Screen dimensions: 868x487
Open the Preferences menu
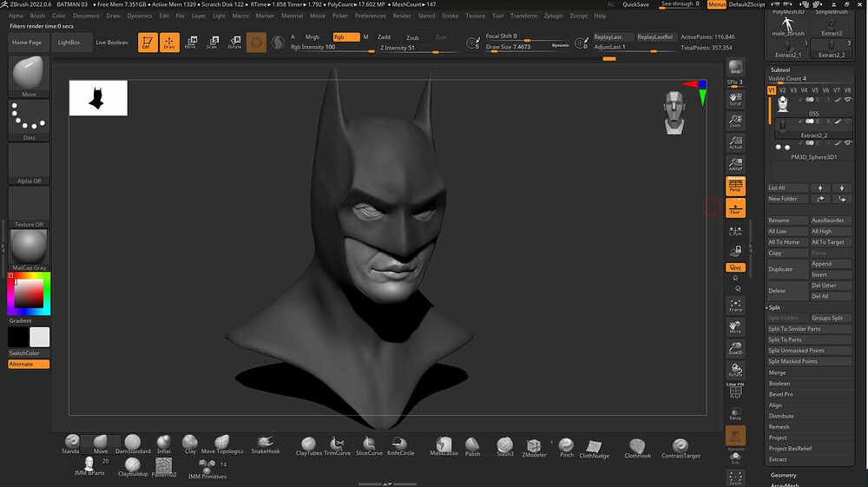[371, 16]
